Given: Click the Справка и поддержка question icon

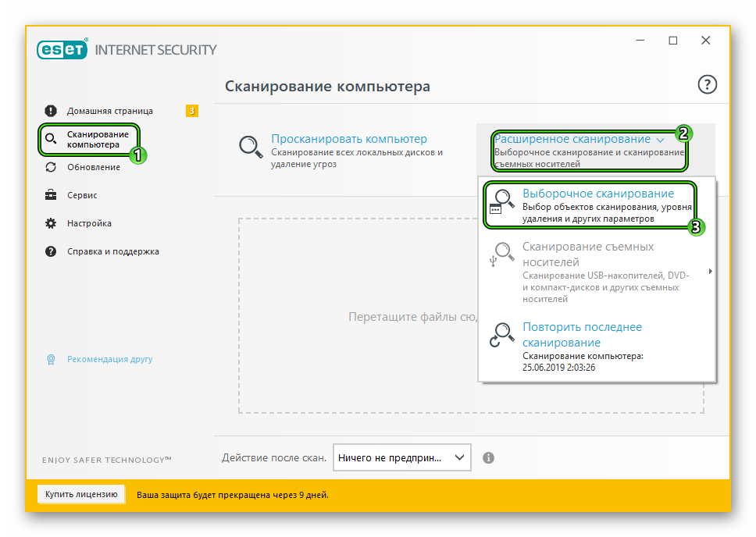Looking at the screenshot, I should (51, 251).
